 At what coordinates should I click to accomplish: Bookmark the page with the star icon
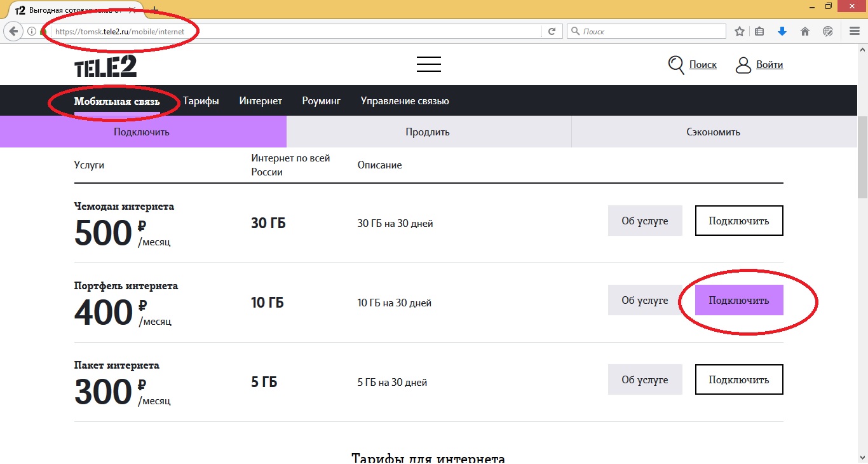(739, 31)
